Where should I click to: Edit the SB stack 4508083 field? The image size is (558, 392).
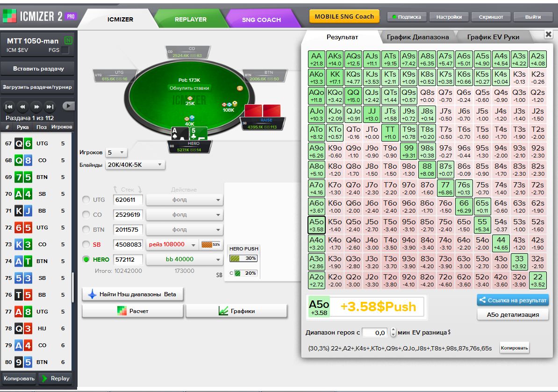coord(128,244)
